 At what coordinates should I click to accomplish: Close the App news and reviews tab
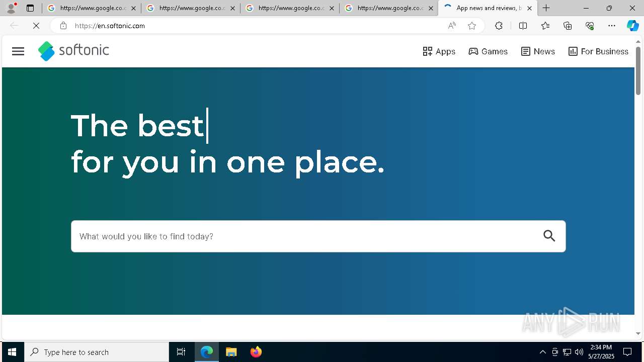[x=529, y=8]
